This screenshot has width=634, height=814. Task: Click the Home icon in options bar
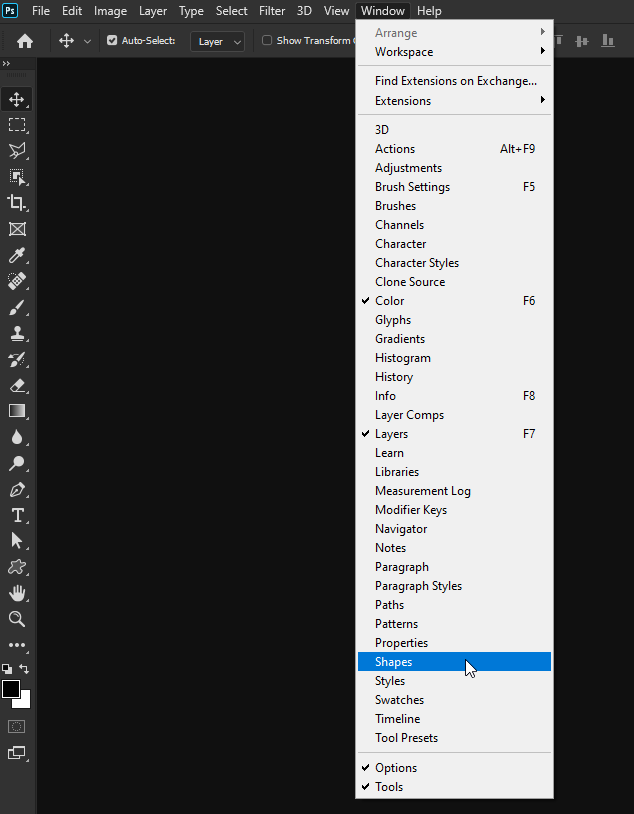pyautogui.click(x=25, y=41)
